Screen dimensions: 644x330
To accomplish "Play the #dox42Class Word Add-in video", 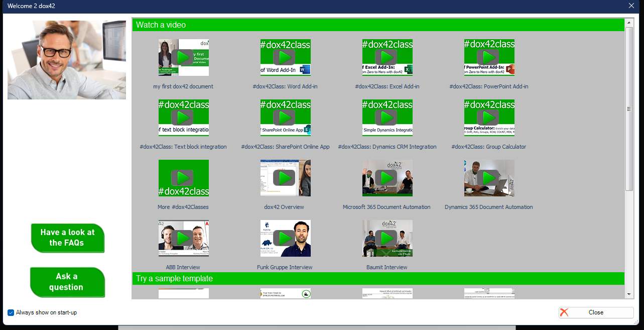I will click(x=285, y=57).
